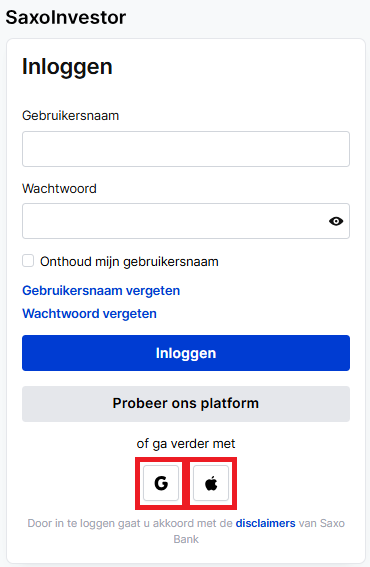Select the Probeer ons platform button
Image resolution: width=370 pixels, height=567 pixels.
click(186, 404)
